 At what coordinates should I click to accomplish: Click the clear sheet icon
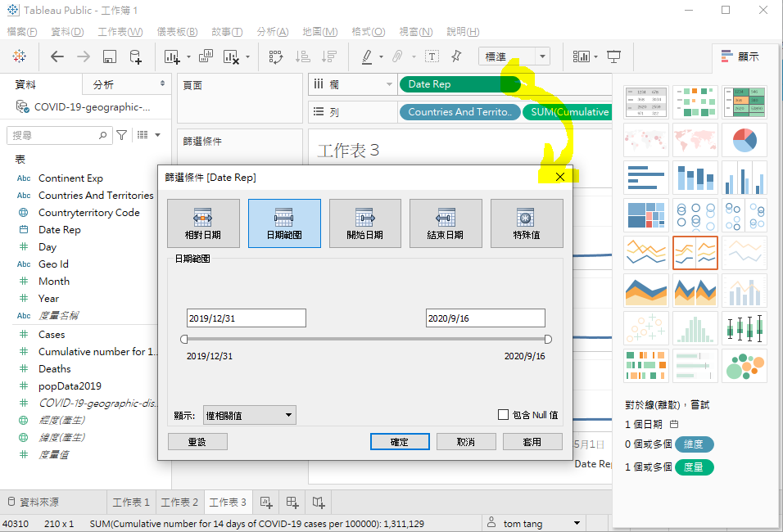(231, 57)
